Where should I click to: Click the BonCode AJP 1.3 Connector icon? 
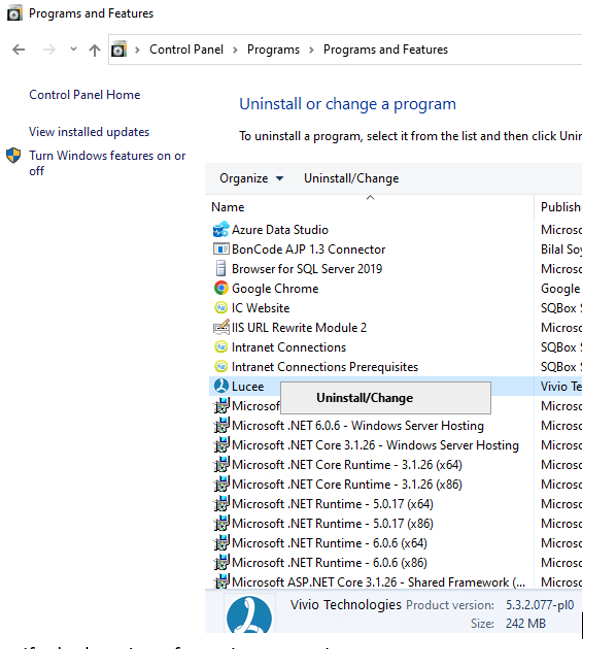pos(221,249)
